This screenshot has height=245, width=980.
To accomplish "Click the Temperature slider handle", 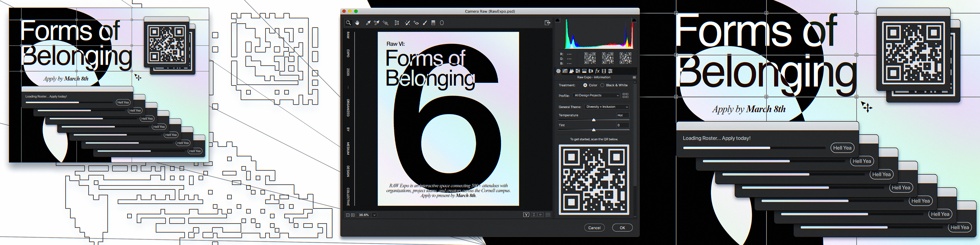I will point(594,120).
